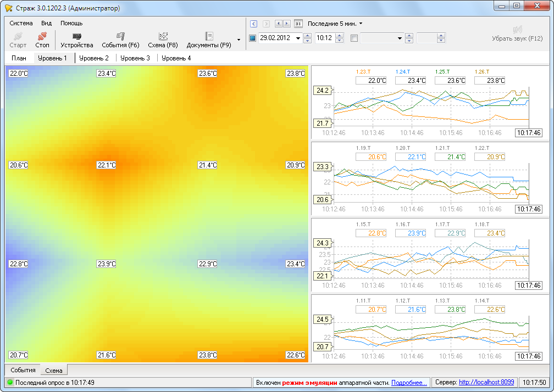
Task: Click the 1.17.T series label in chart
Action: tap(442, 225)
